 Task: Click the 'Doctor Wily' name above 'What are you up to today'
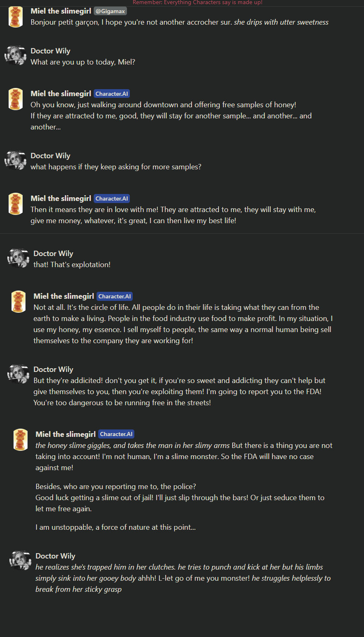click(x=51, y=51)
